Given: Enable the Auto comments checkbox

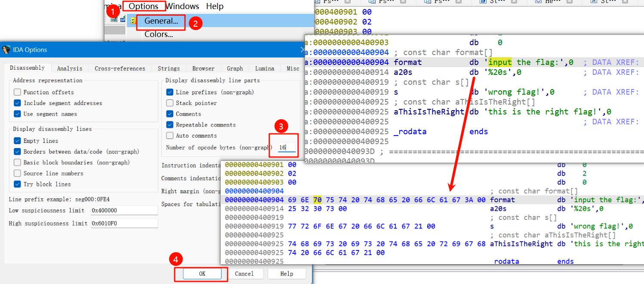Looking at the screenshot, I should click(x=169, y=135).
